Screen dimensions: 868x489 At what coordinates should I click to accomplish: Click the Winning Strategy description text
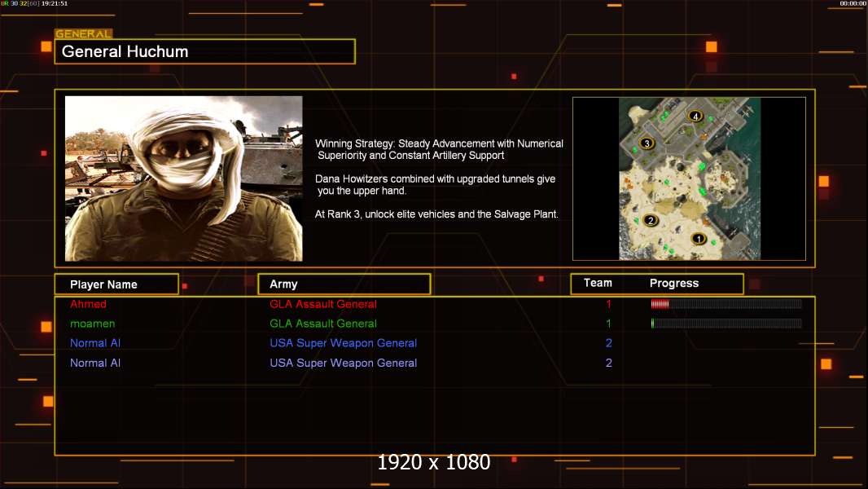(x=439, y=149)
